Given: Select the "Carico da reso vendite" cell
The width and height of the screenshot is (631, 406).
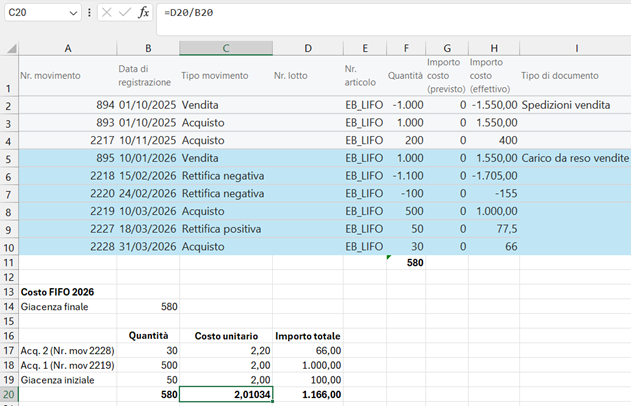Looking at the screenshot, I should (575, 158).
